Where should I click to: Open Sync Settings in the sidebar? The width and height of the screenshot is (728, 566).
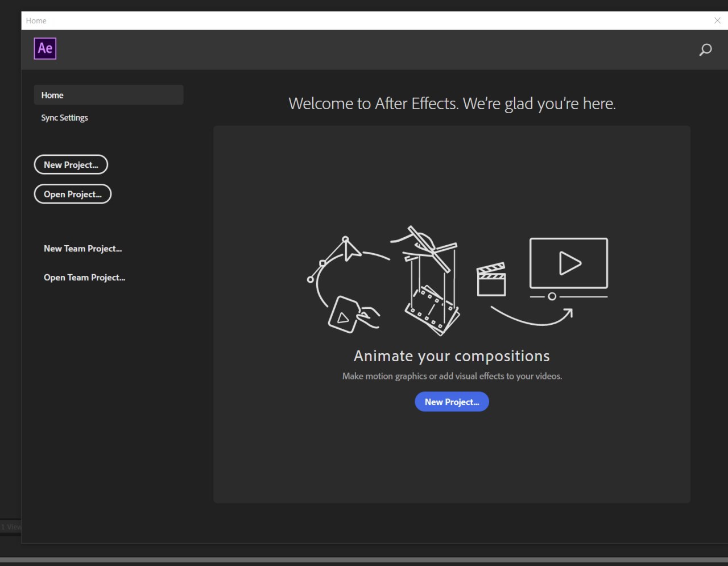64,118
